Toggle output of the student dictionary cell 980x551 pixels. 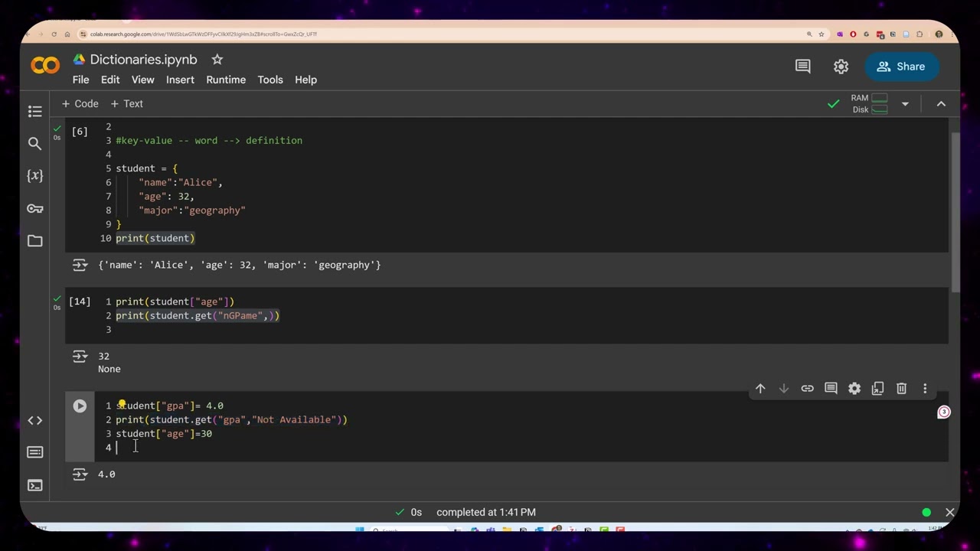(80, 265)
